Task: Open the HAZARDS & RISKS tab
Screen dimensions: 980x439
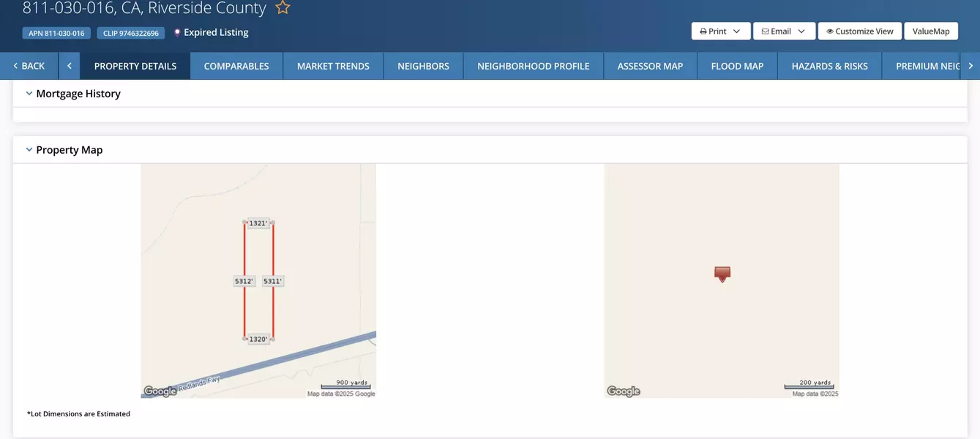Action: coord(829,64)
